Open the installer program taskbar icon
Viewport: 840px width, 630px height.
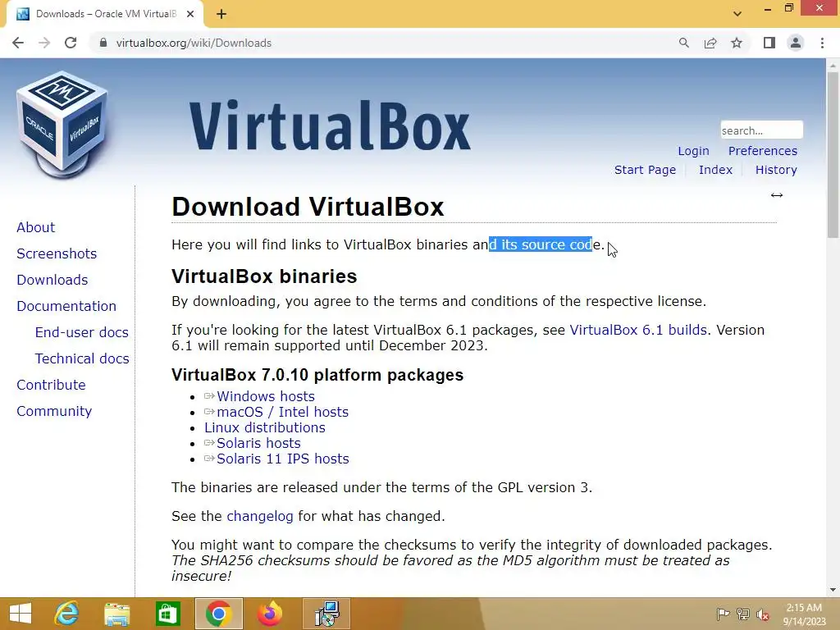326,614
